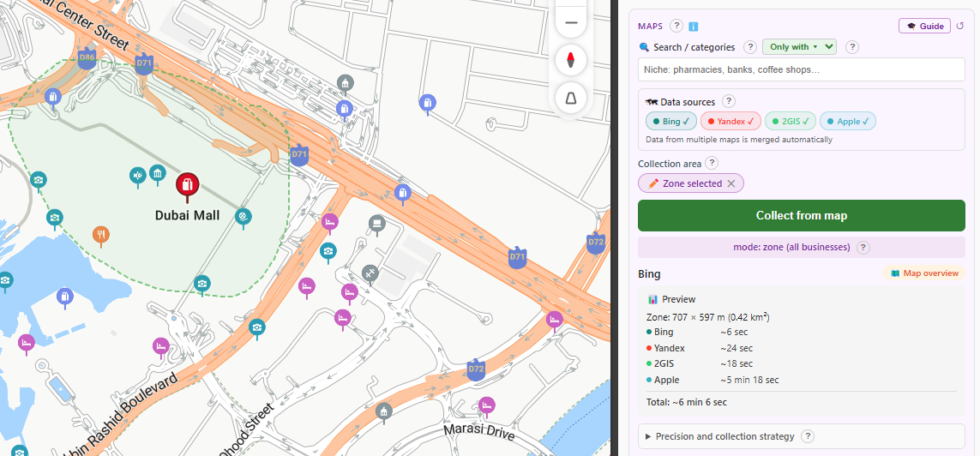Select the teal film reel pin near Dubai Mall label
The height and width of the screenshot is (456, 980).
pos(243,217)
